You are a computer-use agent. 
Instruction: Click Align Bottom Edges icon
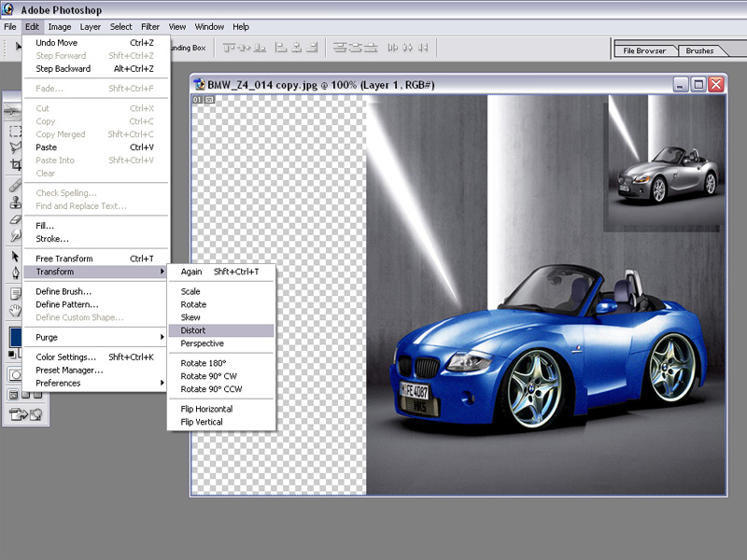pyautogui.click(x=260, y=48)
